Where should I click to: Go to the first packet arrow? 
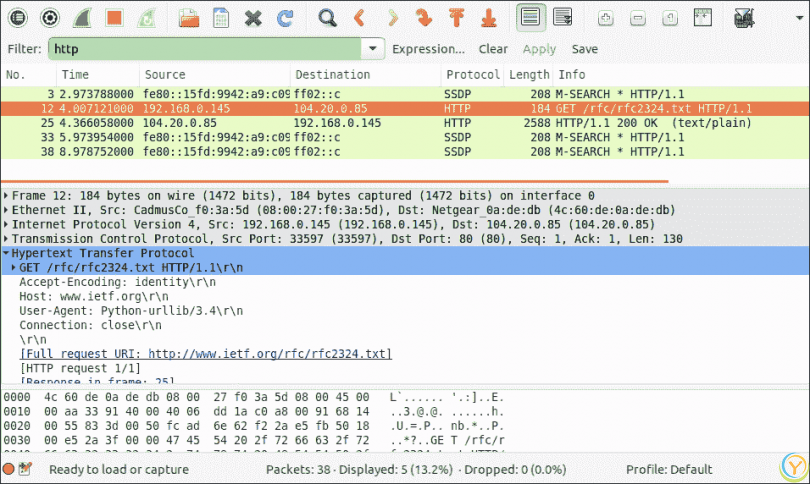click(x=456, y=17)
